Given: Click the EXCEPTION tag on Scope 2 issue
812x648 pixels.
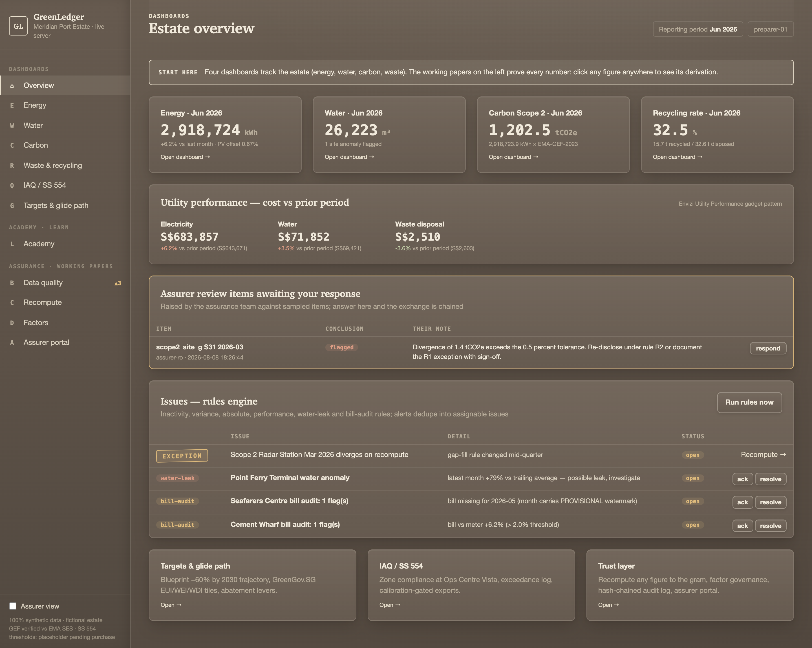Looking at the screenshot, I should pyautogui.click(x=182, y=456).
